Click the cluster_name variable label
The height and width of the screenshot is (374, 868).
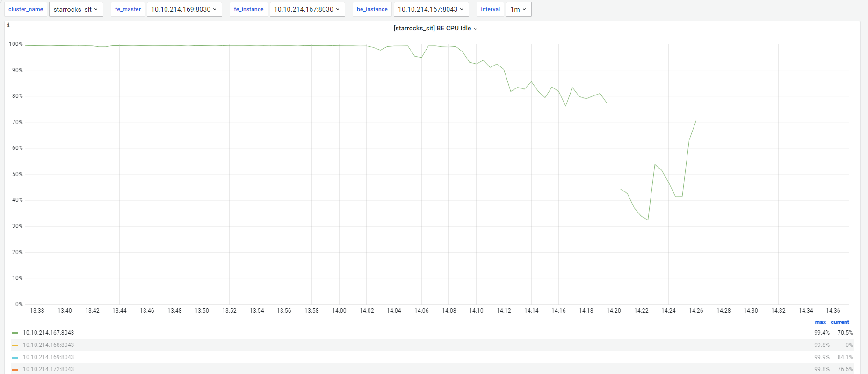coord(26,9)
